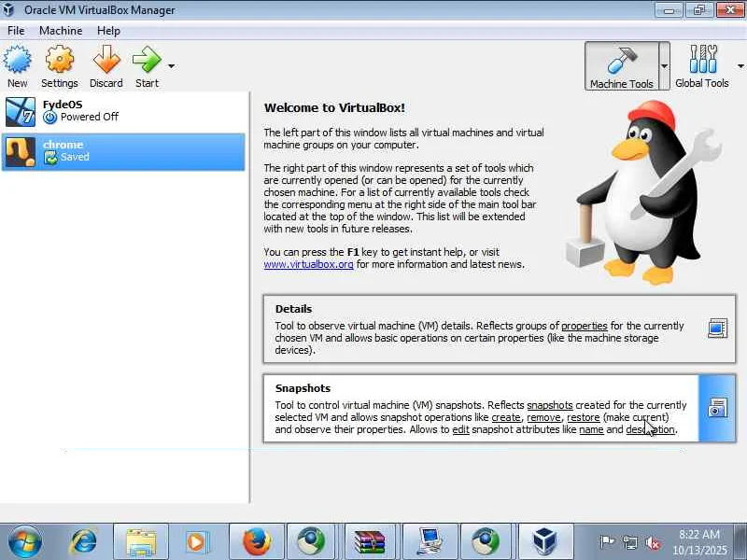This screenshot has height=560, width=747.
Task: Open Firefox from the taskbar
Action: pos(257,542)
